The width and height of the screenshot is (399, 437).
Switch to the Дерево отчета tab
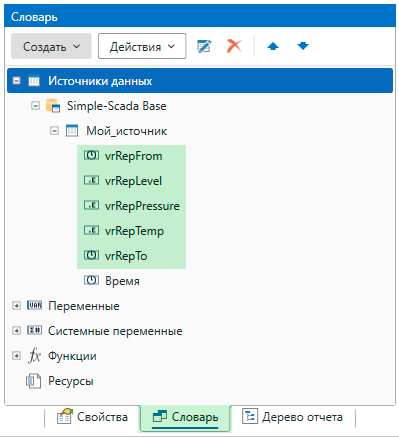point(292,417)
